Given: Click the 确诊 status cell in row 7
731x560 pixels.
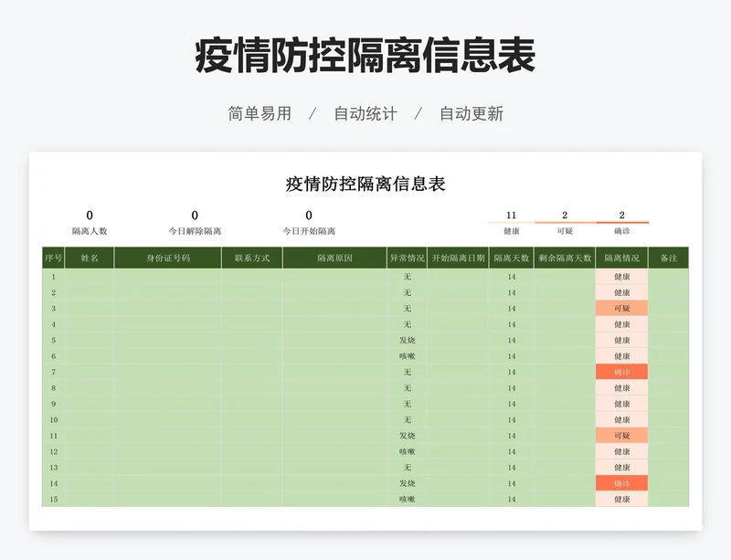Looking at the screenshot, I should pyautogui.click(x=622, y=372).
